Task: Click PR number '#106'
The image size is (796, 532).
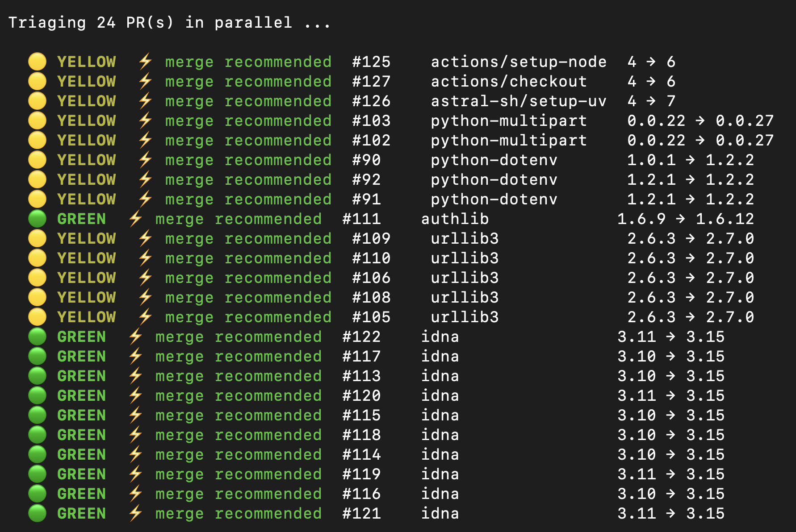Action: coord(371,278)
